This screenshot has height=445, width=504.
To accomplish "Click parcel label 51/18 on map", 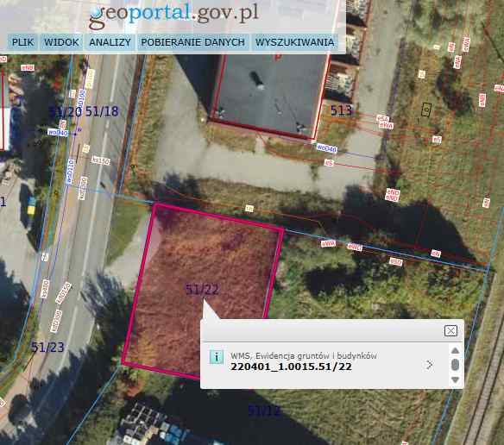I will (x=102, y=111).
